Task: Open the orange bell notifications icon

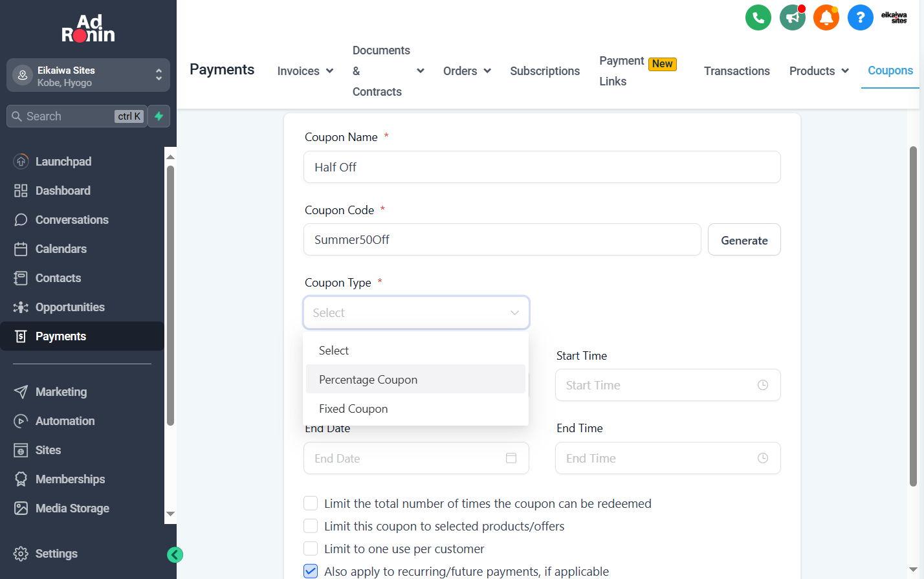Action: tap(826, 17)
